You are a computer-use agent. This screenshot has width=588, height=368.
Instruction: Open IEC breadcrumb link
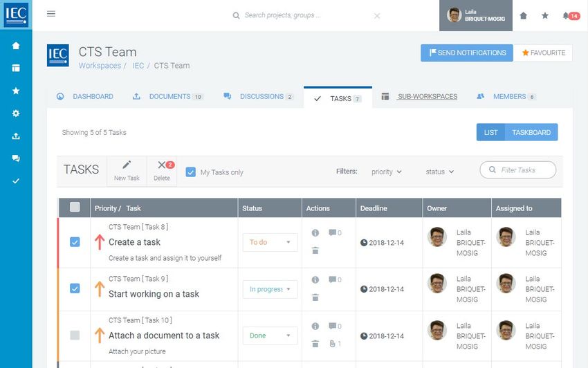tap(138, 66)
